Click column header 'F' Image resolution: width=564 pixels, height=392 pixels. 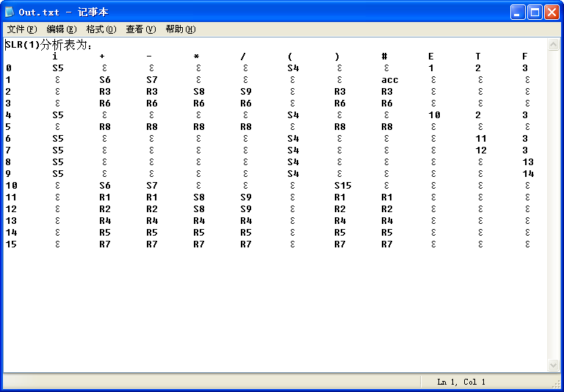coord(525,56)
